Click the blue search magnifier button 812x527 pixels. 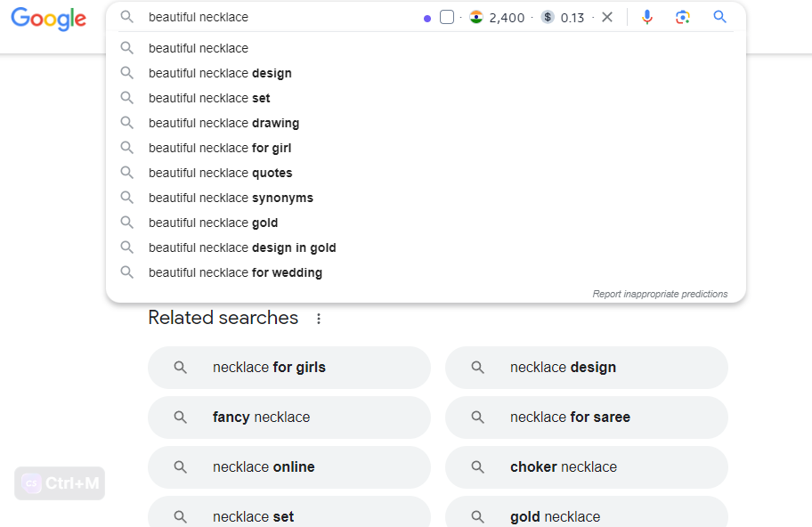click(x=719, y=17)
